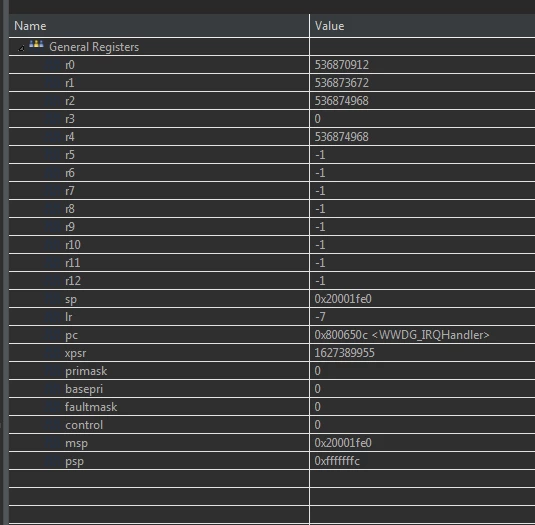Viewport: 535px width, 525px height.
Task: Click r1 value 536873672
Action: pos(342,83)
